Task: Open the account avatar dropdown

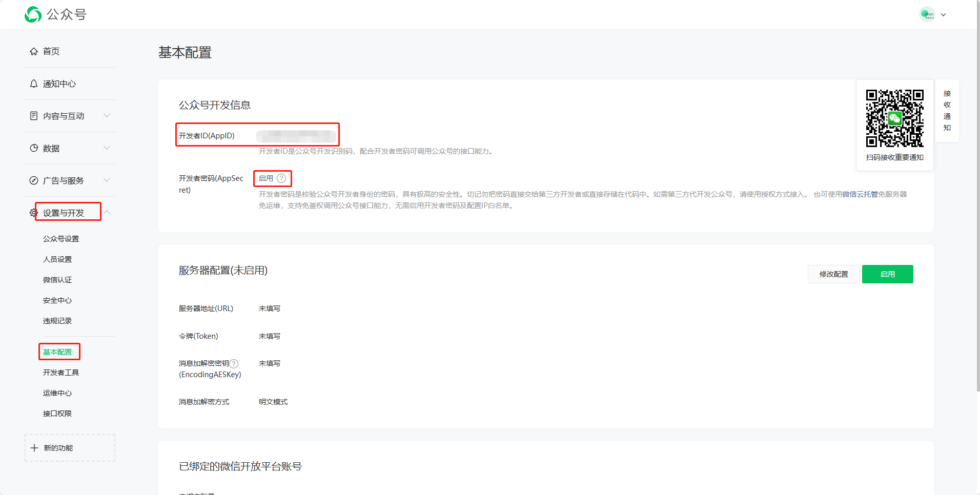Action: coord(932,14)
